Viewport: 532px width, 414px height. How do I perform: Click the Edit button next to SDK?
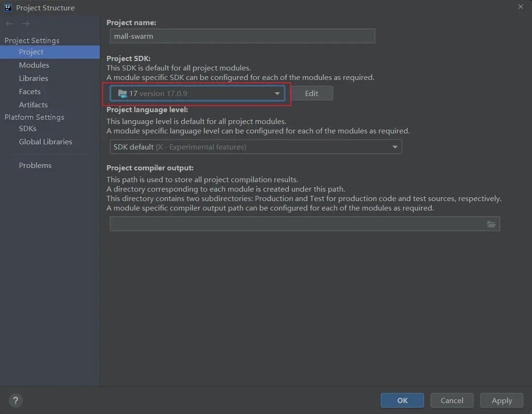[x=312, y=94]
